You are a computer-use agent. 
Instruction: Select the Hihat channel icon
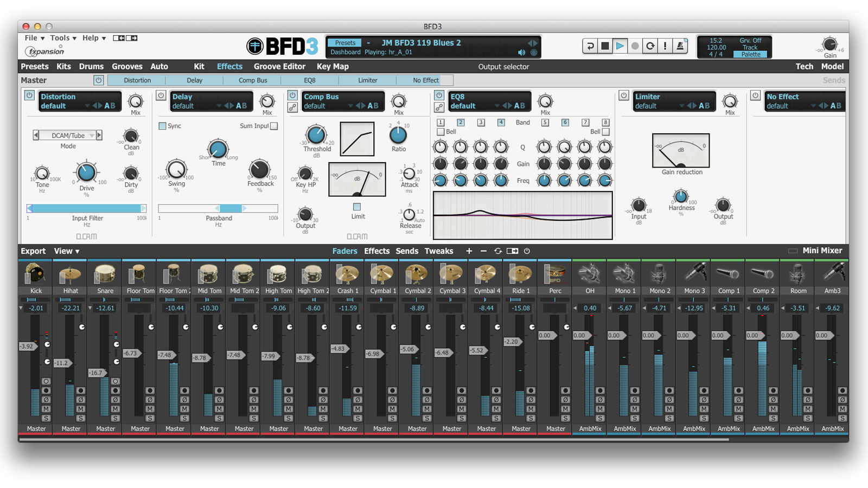71,274
